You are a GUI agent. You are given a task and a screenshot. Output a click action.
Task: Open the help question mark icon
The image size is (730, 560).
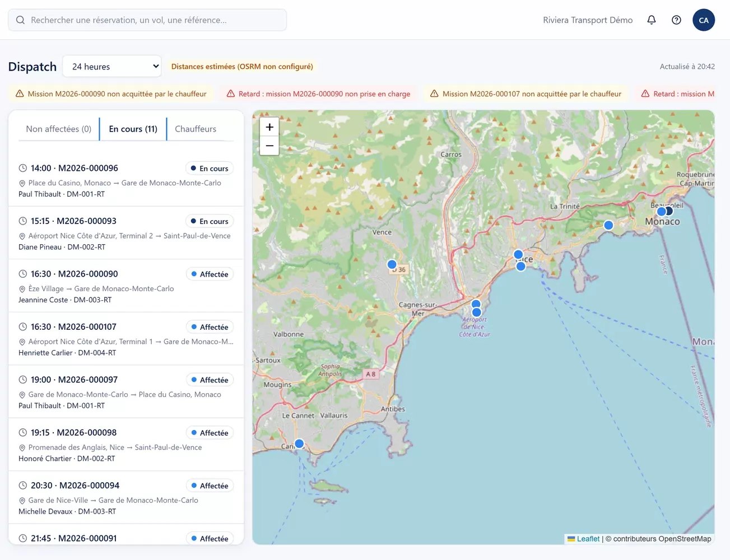[x=676, y=20]
